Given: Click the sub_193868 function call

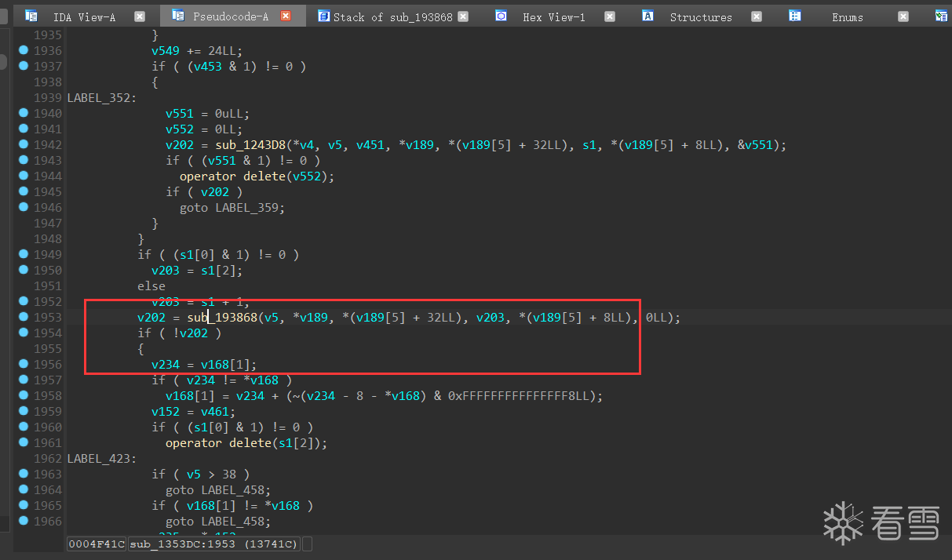Looking at the screenshot, I should click(x=222, y=318).
